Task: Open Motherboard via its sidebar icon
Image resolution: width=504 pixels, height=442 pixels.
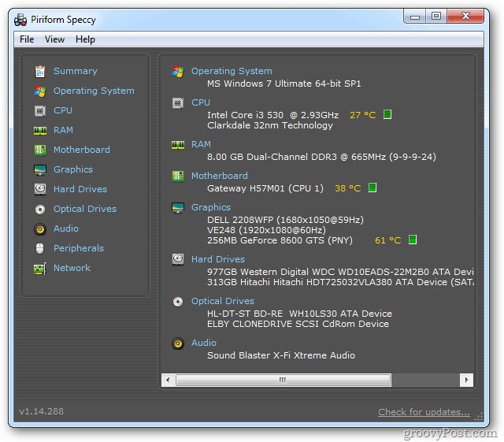Action: pos(39,150)
